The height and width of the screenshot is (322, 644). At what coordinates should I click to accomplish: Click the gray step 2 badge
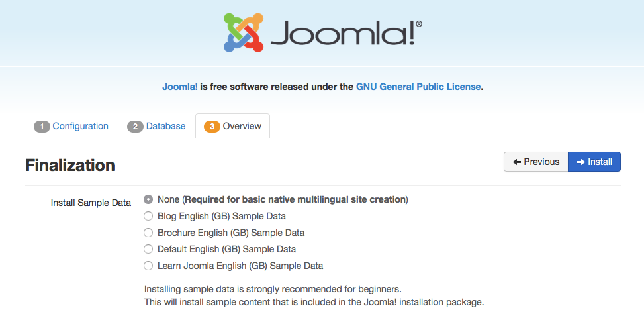135,127
